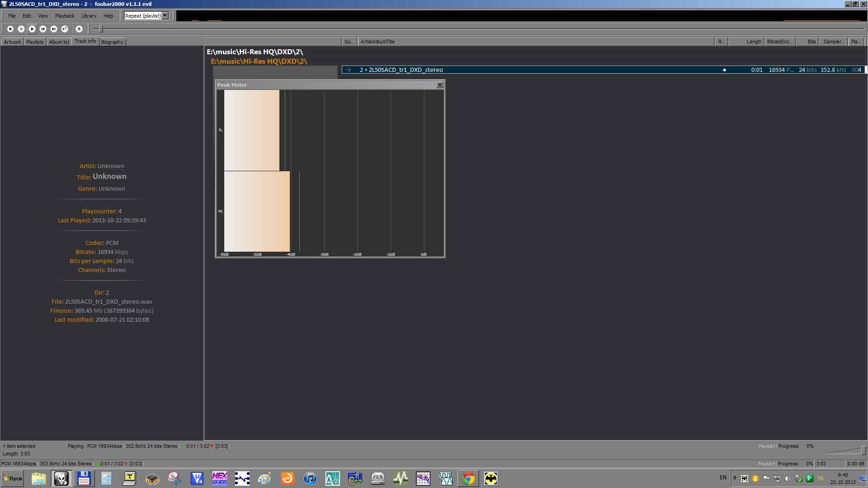This screenshot has height=488, width=868.
Task: Click the ArtistAlbumTitle column header
Action: tap(377, 42)
